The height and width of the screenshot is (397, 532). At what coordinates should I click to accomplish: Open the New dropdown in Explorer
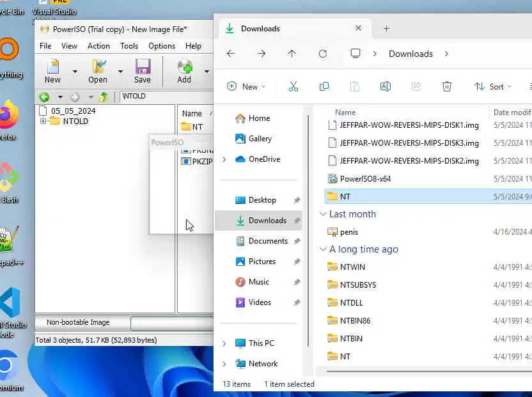pos(246,86)
